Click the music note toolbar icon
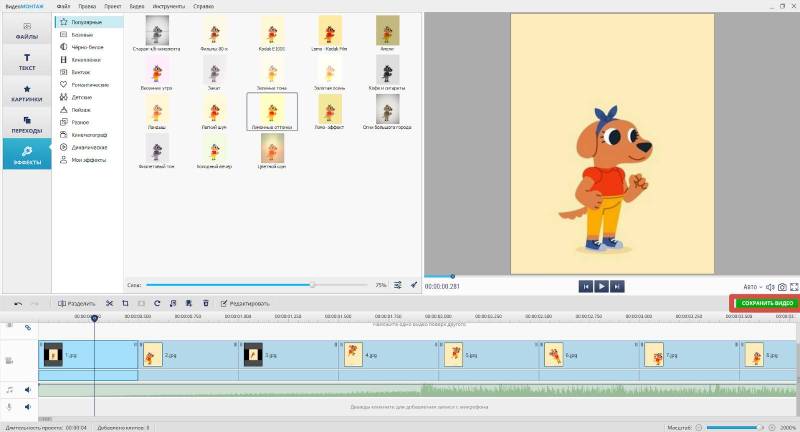Screen dimensions: 800x432 (x=173, y=303)
